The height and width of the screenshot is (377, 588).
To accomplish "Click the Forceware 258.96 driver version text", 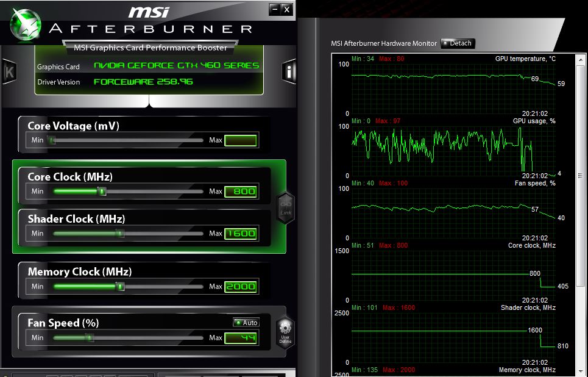I will [143, 82].
